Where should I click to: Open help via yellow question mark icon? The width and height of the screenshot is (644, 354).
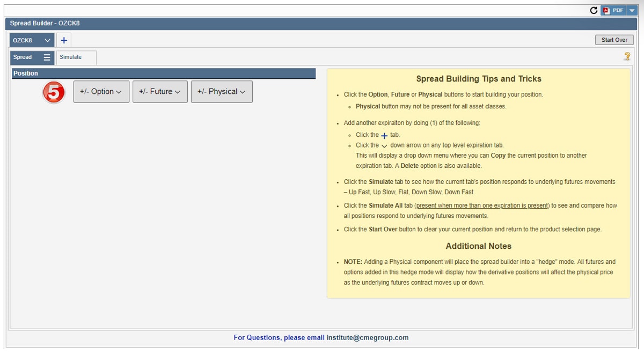[626, 56]
